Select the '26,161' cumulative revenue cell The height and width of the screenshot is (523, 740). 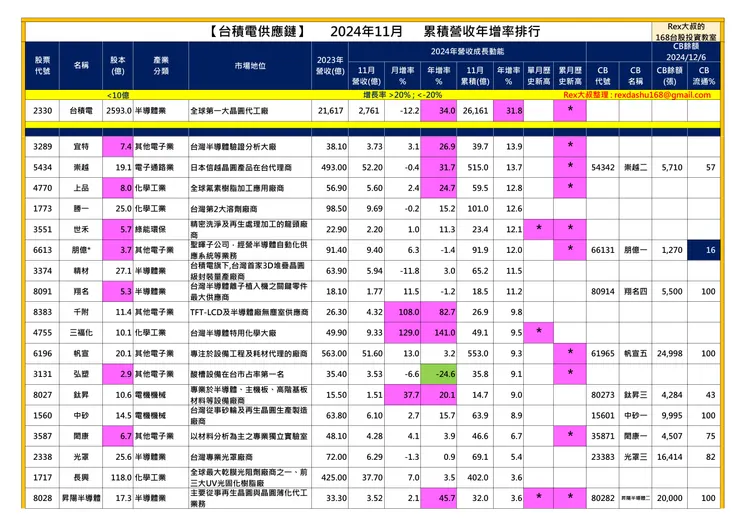475,110
